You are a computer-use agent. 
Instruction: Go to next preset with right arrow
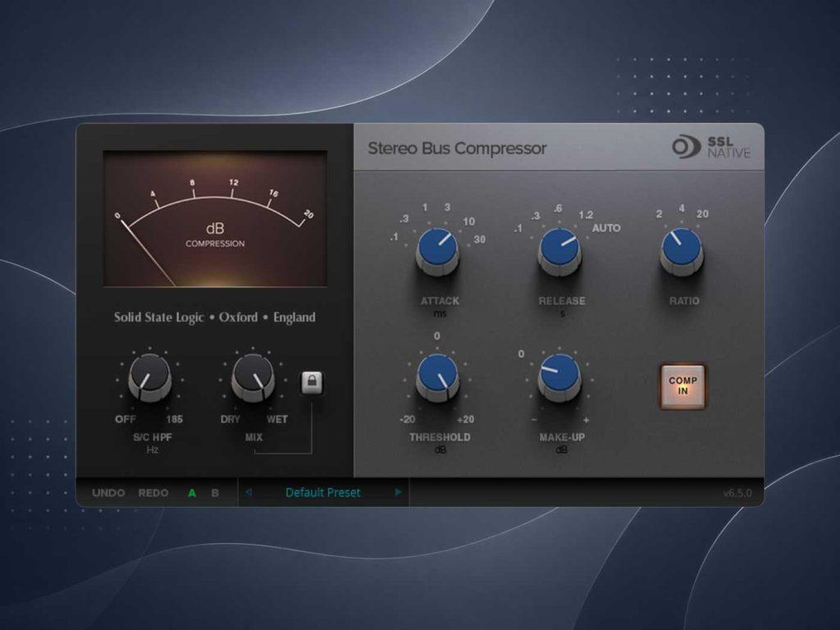(398, 492)
